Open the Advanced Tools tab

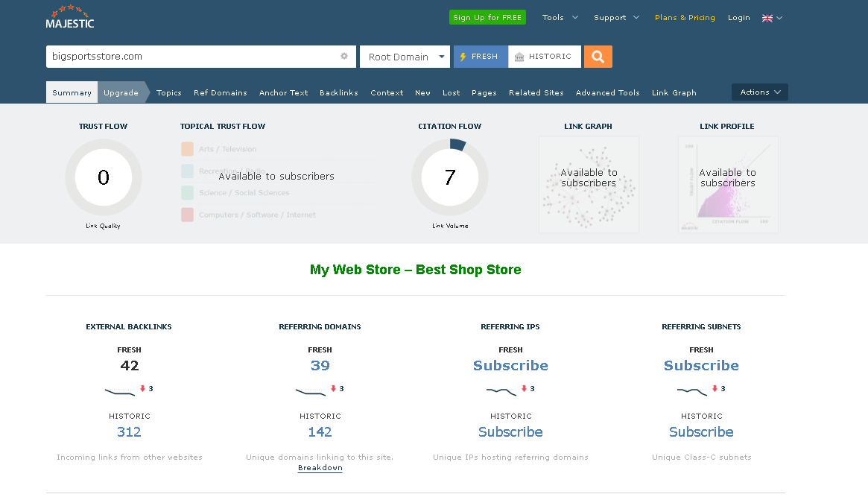[x=608, y=92]
